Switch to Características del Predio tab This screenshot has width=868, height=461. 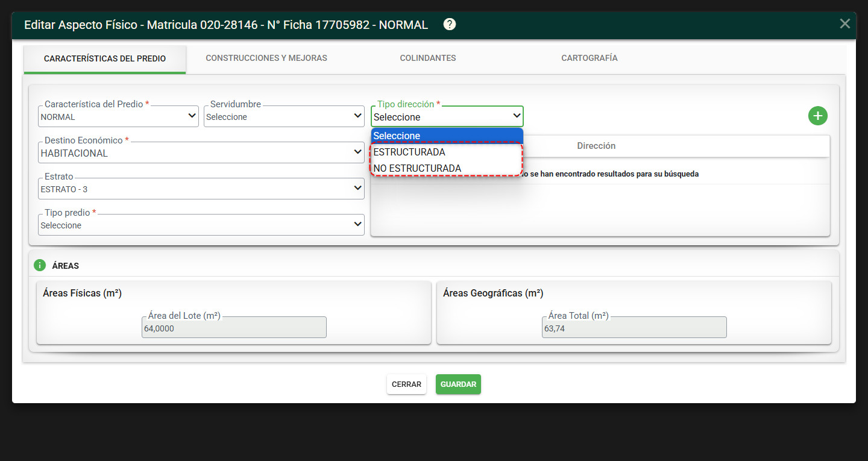pos(105,58)
